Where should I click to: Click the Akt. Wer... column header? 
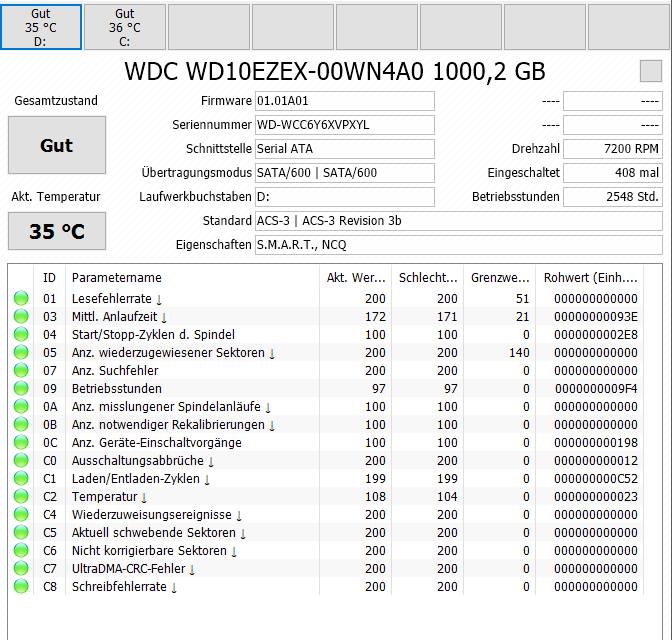tap(355, 278)
